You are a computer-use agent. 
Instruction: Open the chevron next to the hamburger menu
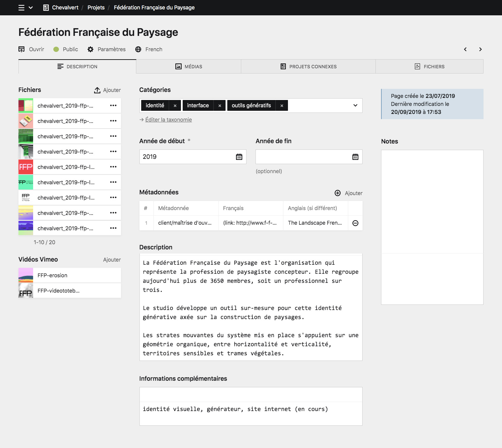pyautogui.click(x=31, y=7)
